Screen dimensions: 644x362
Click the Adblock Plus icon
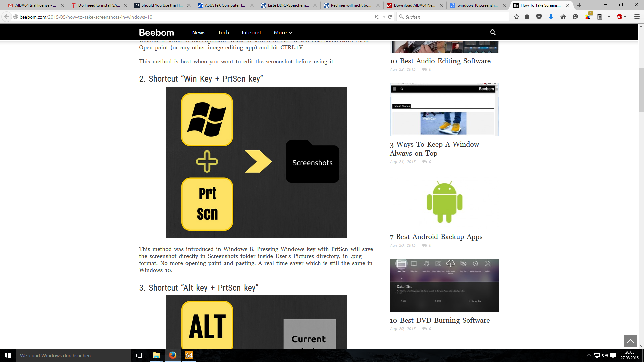pos(619,17)
